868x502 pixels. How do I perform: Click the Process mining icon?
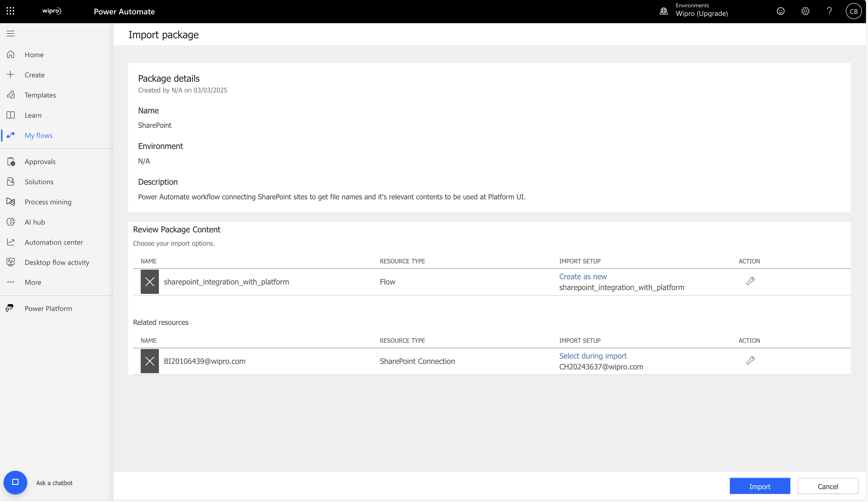tap(11, 202)
